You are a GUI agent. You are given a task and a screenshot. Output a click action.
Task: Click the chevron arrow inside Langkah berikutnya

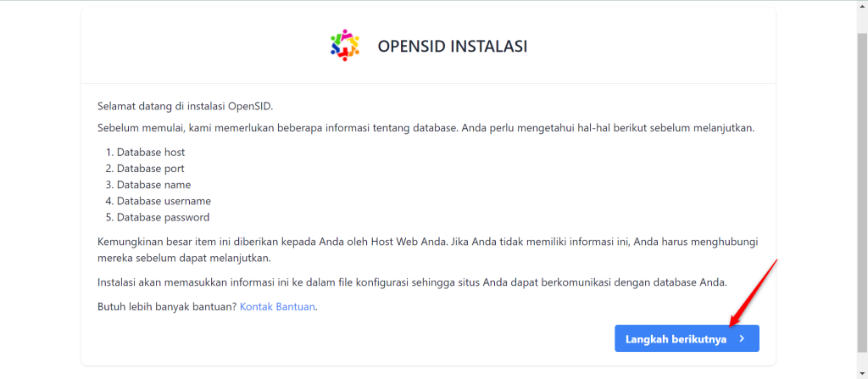pos(742,339)
